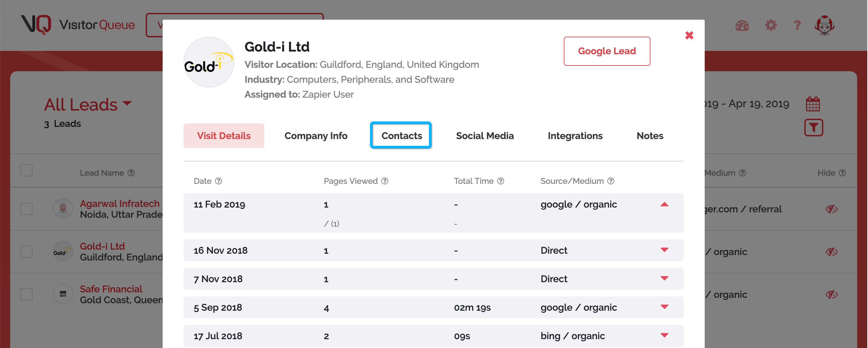Open the settings gear icon
This screenshot has height=348, width=868.
pos(770,25)
